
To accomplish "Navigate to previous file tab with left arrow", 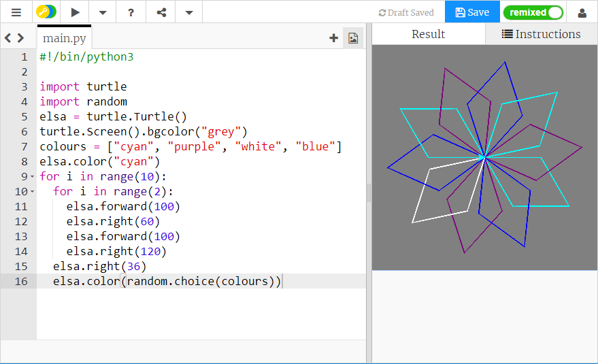I will click(8, 38).
